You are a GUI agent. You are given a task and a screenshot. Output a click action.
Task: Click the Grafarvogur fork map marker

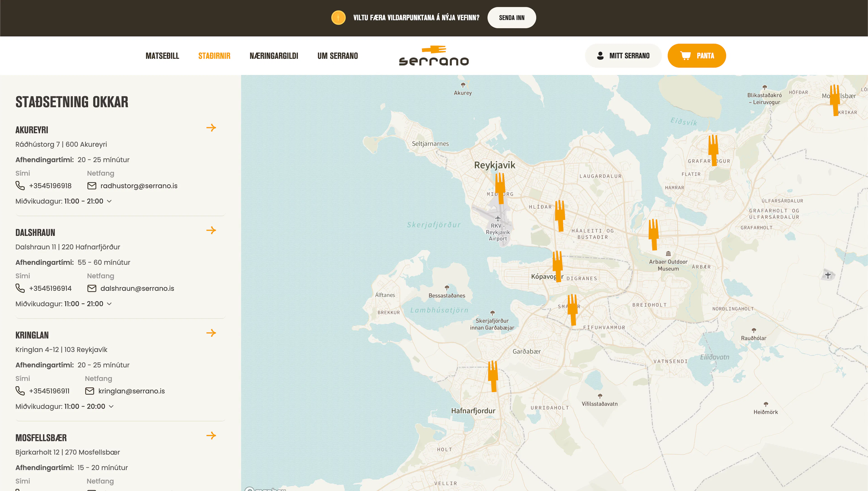click(713, 150)
